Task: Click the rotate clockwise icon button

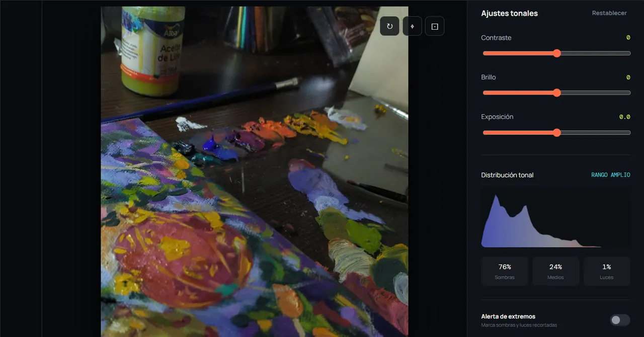Action: [x=389, y=26]
